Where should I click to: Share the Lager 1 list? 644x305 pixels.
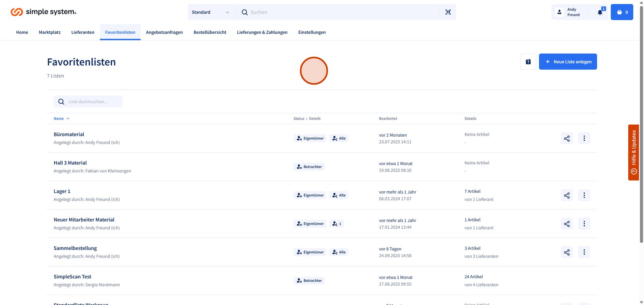pos(567,195)
